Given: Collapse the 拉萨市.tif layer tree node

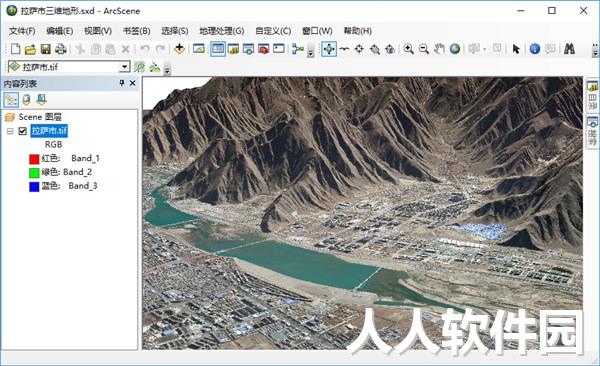Looking at the screenshot, I should pyautogui.click(x=10, y=131).
